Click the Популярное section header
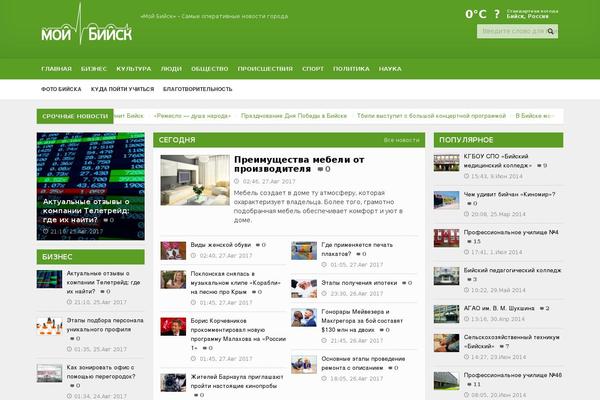 point(498,140)
